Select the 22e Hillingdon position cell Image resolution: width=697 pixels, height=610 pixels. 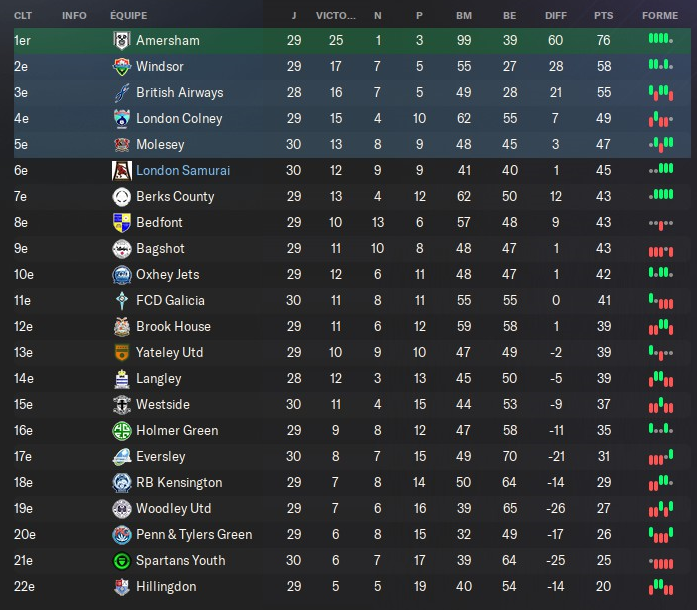[25, 587]
